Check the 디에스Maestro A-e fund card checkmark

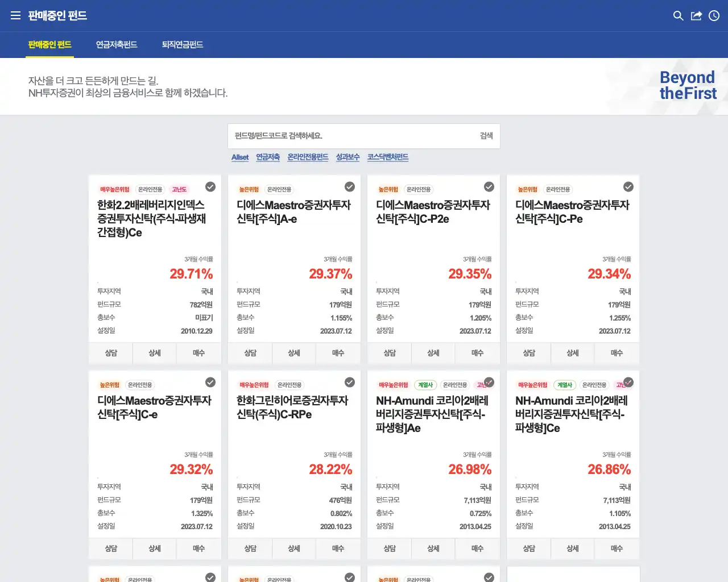click(350, 186)
